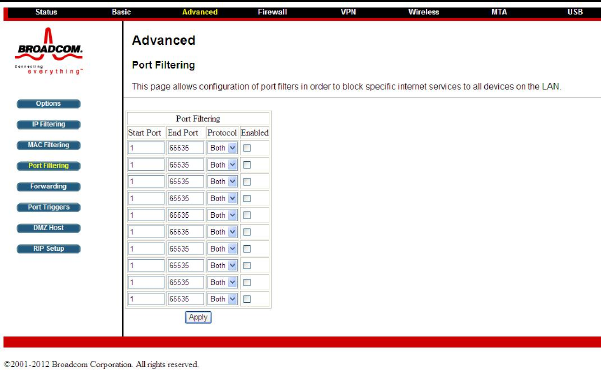This screenshot has height=377, width=601.
Task: Check Enabled box in sixth filter row
Action: tap(247, 232)
